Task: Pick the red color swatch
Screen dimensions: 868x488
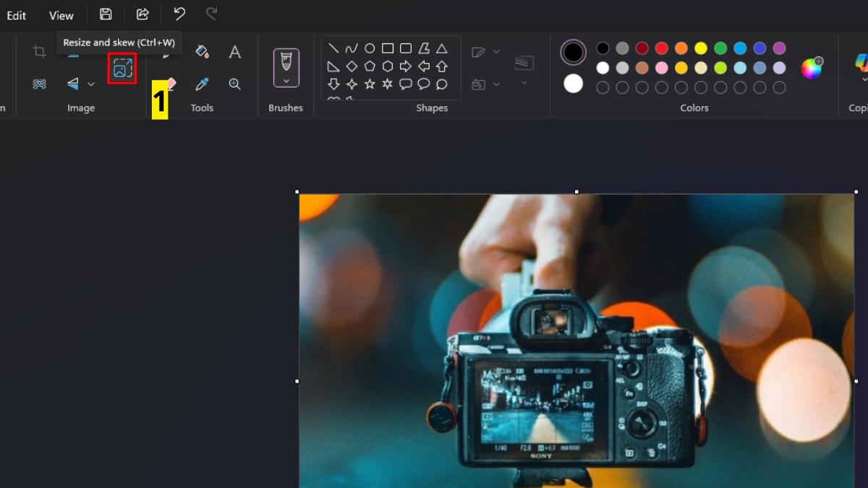Action: coord(661,48)
